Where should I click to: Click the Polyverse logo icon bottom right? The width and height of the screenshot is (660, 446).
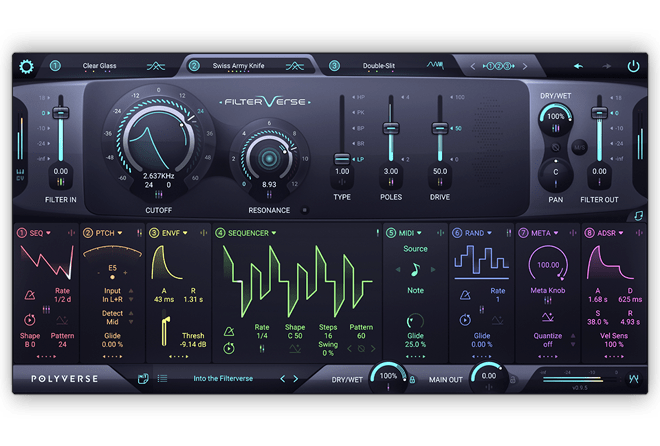click(x=633, y=378)
